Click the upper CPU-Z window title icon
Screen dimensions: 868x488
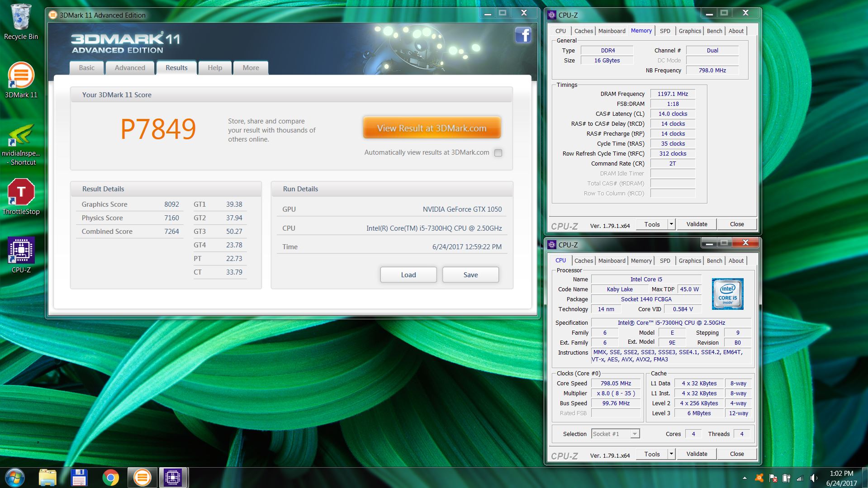pyautogui.click(x=552, y=15)
